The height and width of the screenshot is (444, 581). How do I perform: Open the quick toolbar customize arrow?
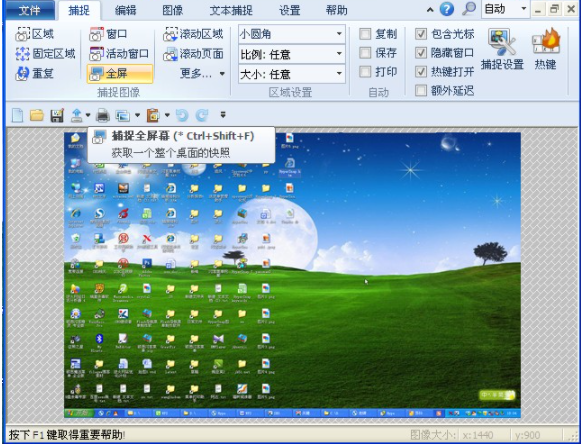click(223, 115)
